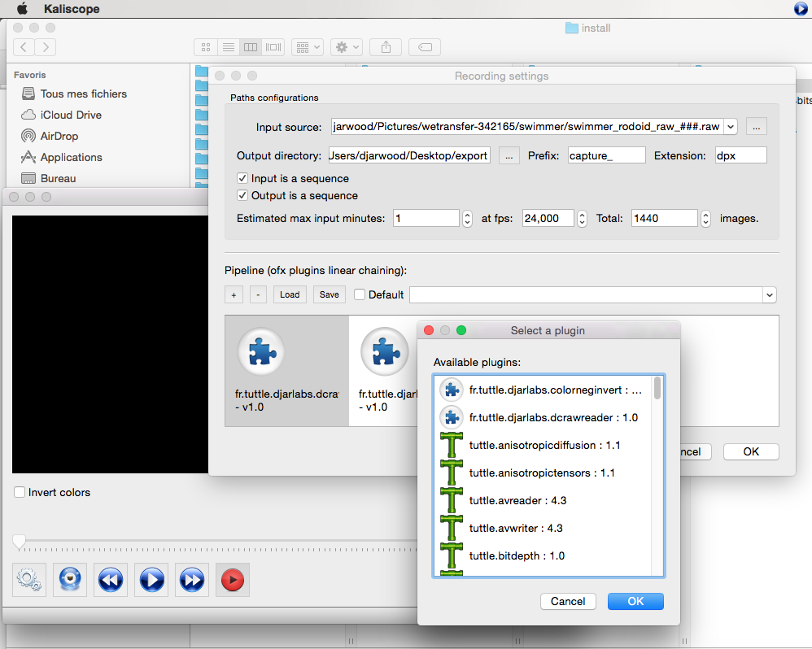Toggle Input is a sequence checkbox
Image resolution: width=812 pixels, height=649 pixels.
[242, 178]
